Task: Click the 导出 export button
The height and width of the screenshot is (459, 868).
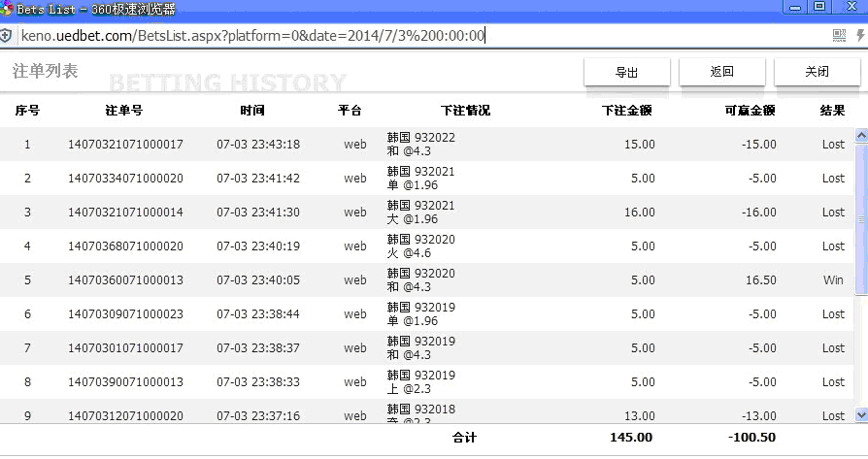Action: point(626,72)
